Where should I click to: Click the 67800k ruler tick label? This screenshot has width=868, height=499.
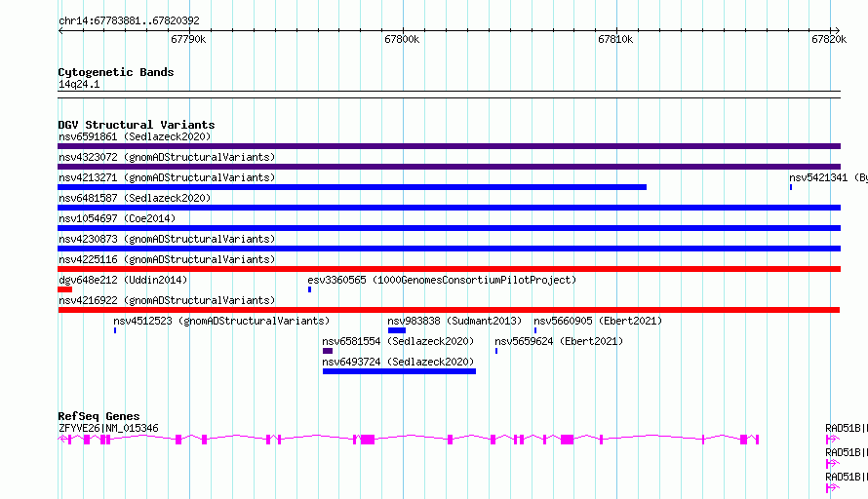[x=402, y=39]
